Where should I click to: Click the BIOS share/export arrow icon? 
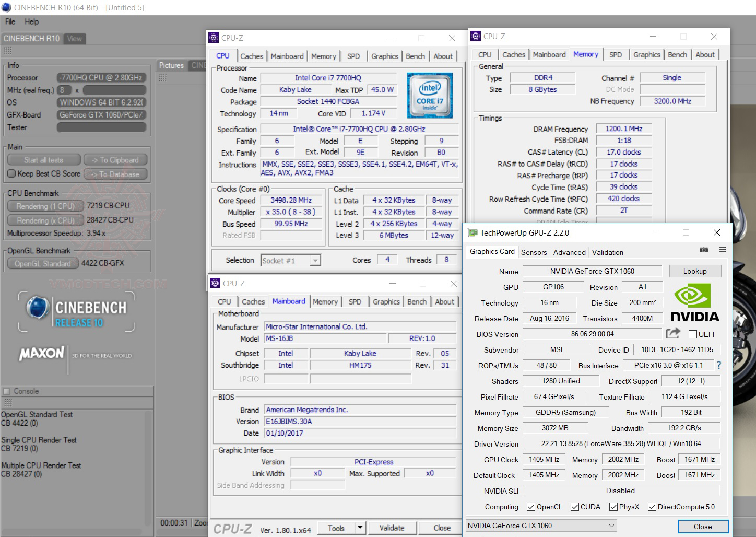pyautogui.click(x=673, y=333)
